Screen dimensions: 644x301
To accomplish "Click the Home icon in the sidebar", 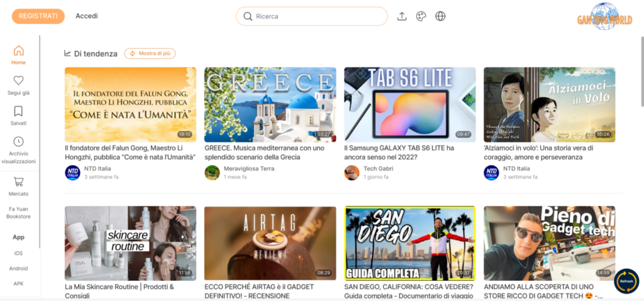I will 18,50.
